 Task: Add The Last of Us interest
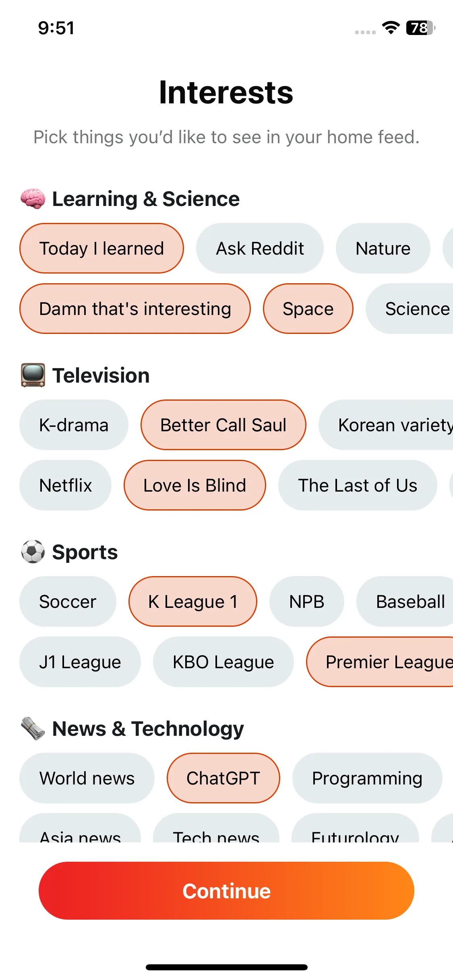point(358,485)
